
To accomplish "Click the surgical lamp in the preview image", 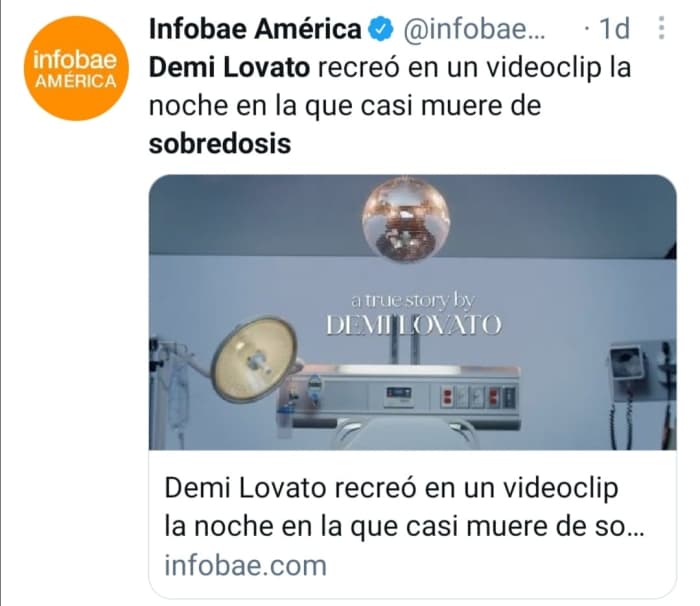I will (254, 359).
